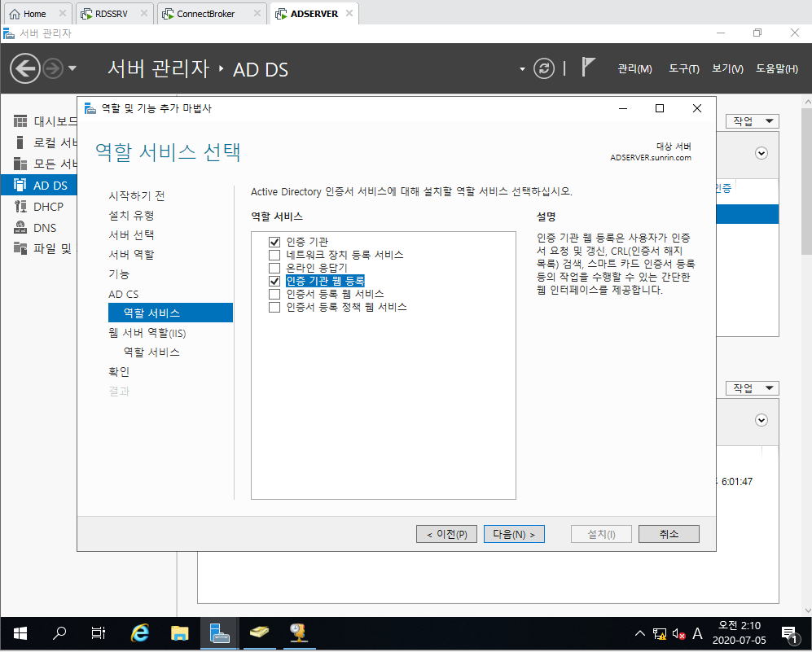
Task: Go to wizard step 설치 유형
Action: click(131, 215)
